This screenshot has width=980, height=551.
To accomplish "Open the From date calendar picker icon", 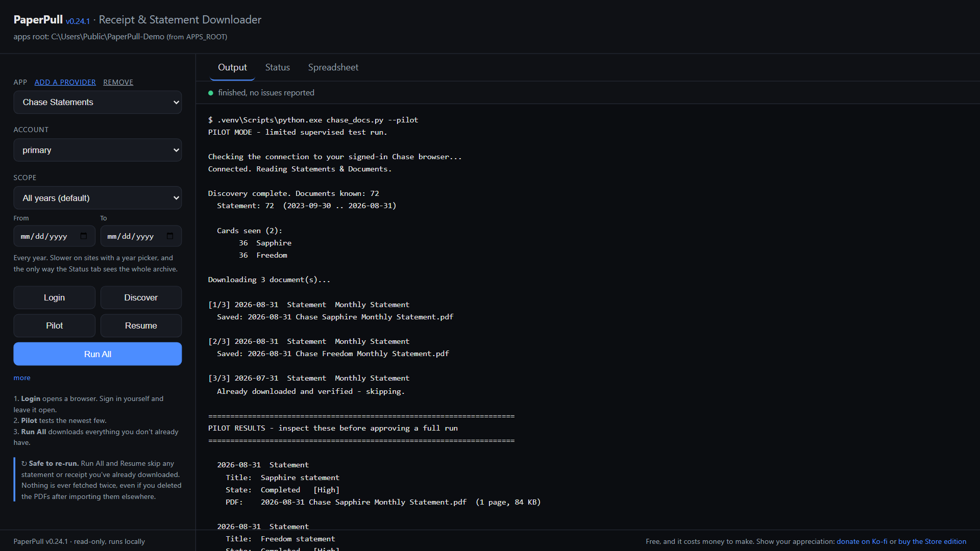I will click(x=84, y=236).
